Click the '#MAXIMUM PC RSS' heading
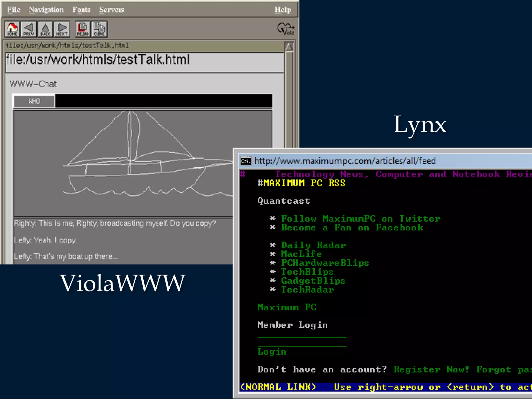 (301, 183)
